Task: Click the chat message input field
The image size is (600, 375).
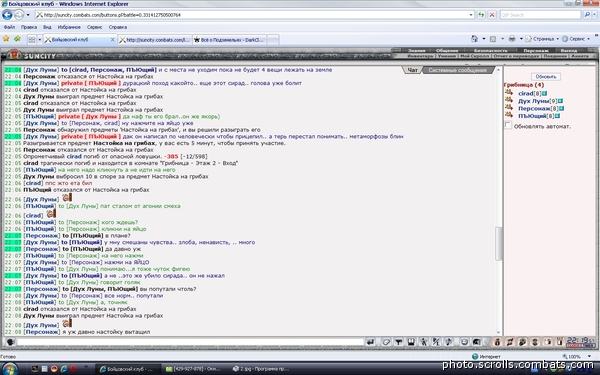Action: pos(190,342)
